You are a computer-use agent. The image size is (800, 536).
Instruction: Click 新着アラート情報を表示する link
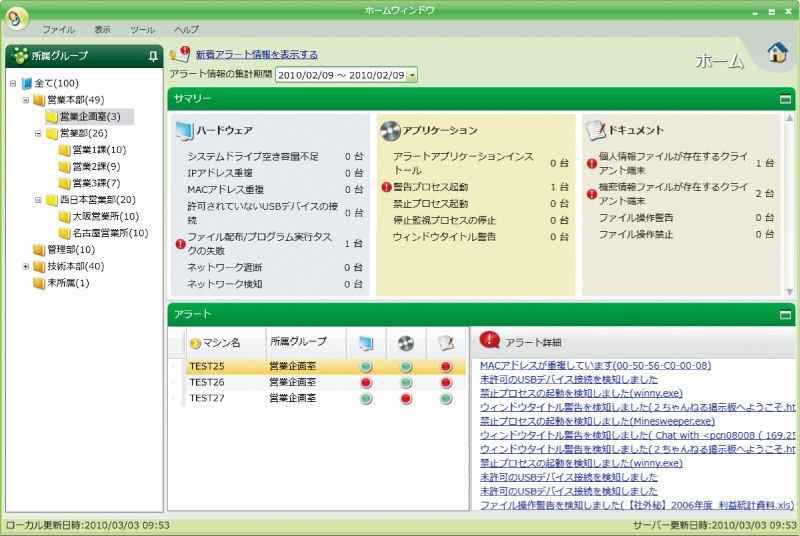click(257, 55)
